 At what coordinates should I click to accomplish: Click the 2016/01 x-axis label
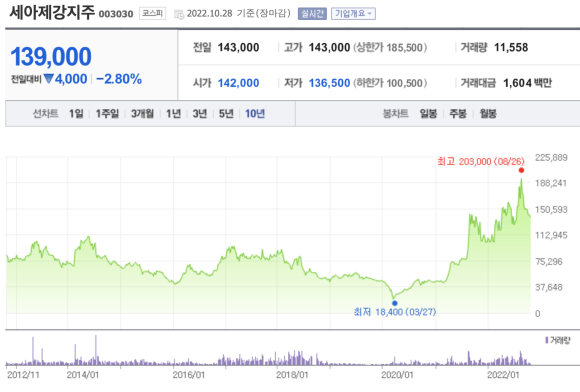coord(189,375)
